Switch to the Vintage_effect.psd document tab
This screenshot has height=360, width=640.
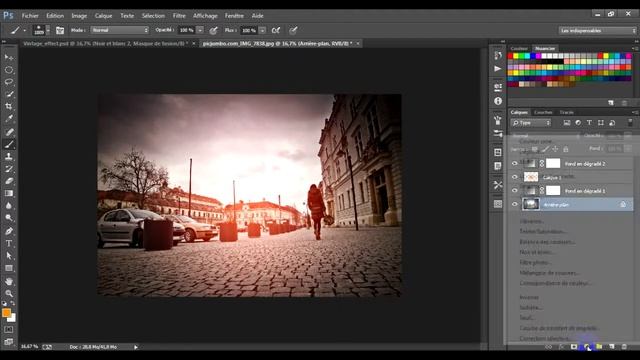pos(105,43)
